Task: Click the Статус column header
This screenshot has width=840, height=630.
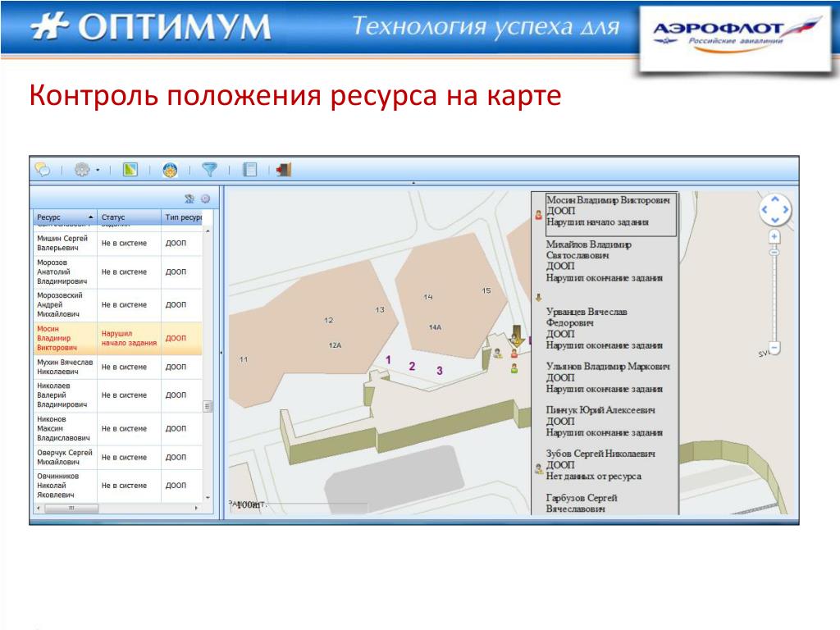Action: pyautogui.click(x=127, y=217)
